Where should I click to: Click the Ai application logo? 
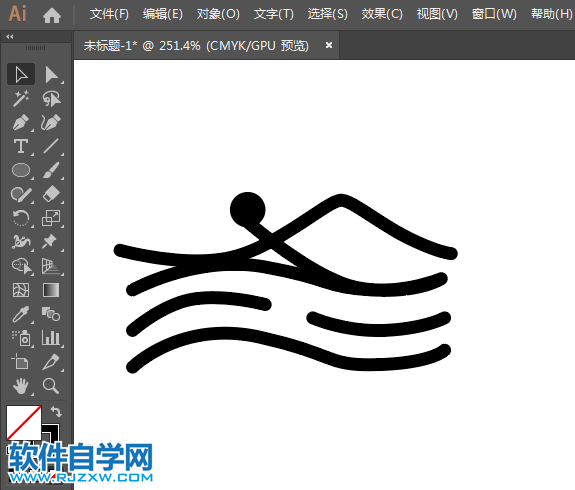[x=17, y=14]
